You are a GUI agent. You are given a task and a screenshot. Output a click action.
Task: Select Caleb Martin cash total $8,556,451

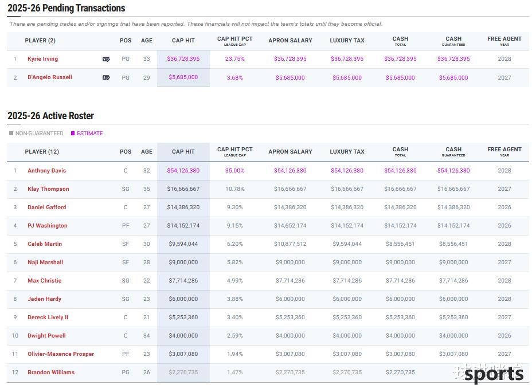(x=400, y=244)
